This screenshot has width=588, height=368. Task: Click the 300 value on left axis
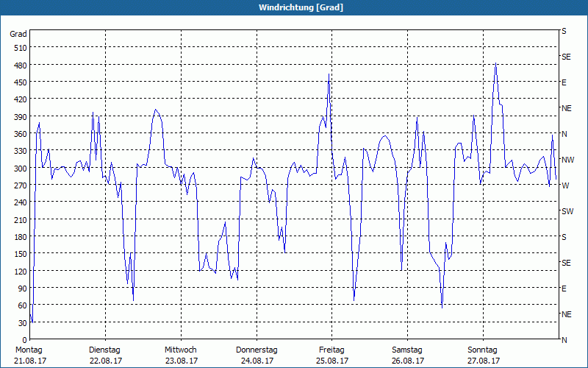point(21,169)
